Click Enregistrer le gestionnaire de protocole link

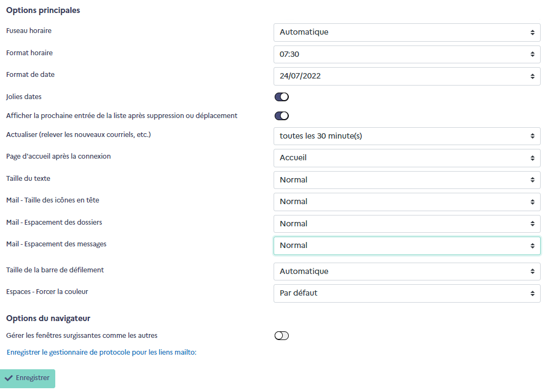101,352
